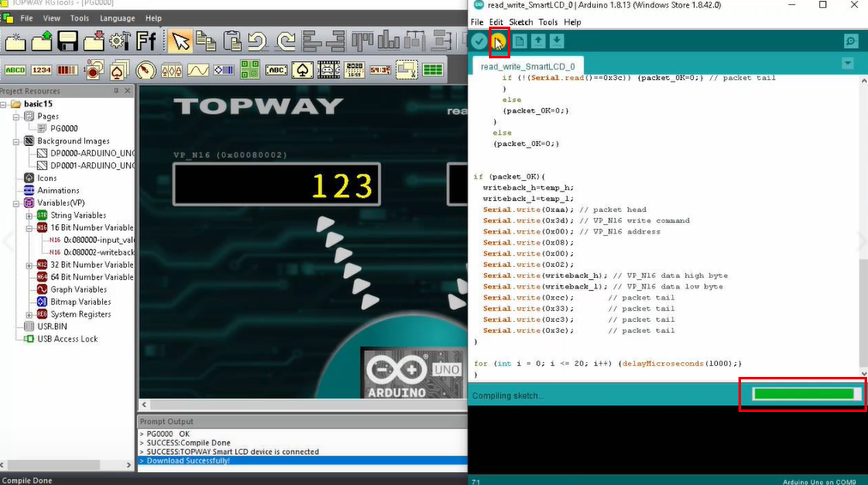Open the Ff font settings icon
Screen dimensions: 868x485
click(146, 41)
